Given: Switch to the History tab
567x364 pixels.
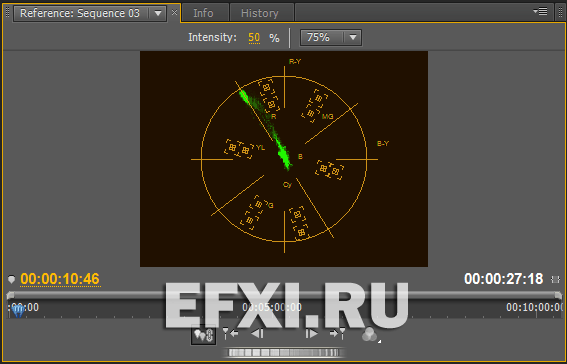Looking at the screenshot, I should click(x=260, y=13).
